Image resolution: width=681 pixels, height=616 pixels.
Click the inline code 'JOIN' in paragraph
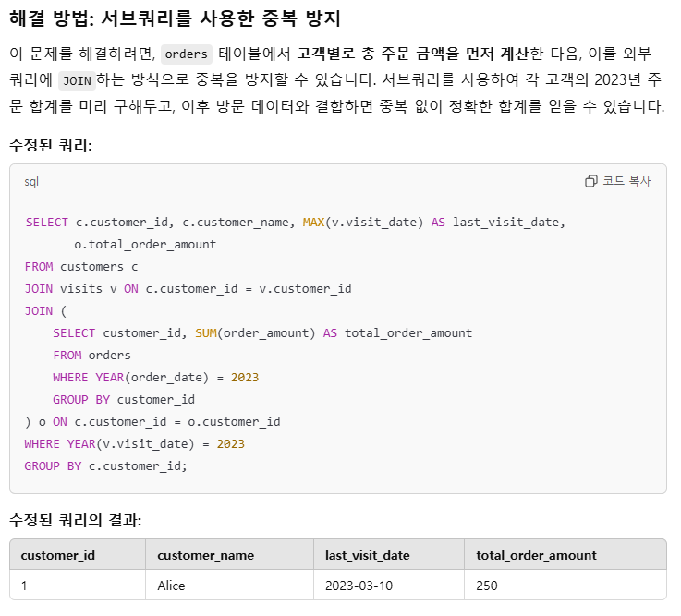pyautogui.click(x=77, y=80)
